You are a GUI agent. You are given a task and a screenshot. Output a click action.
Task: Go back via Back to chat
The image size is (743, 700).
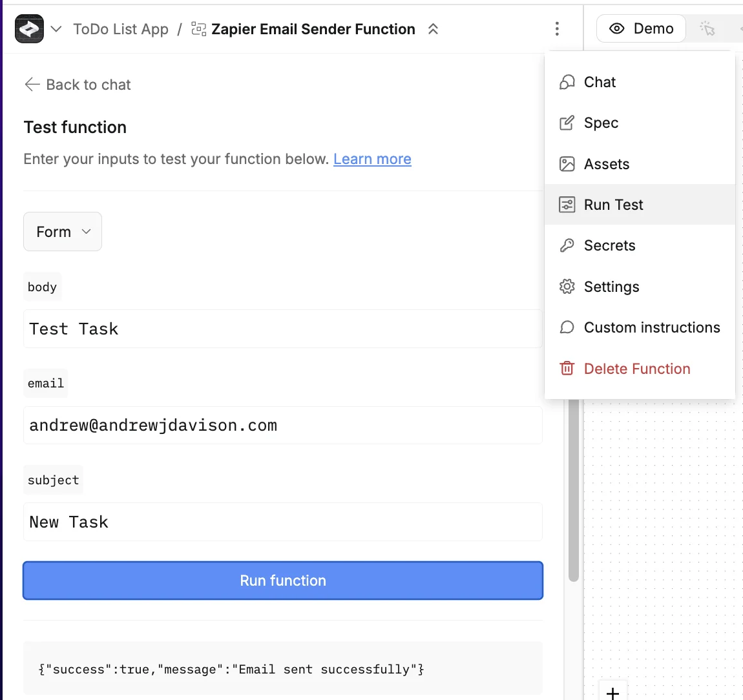point(78,85)
